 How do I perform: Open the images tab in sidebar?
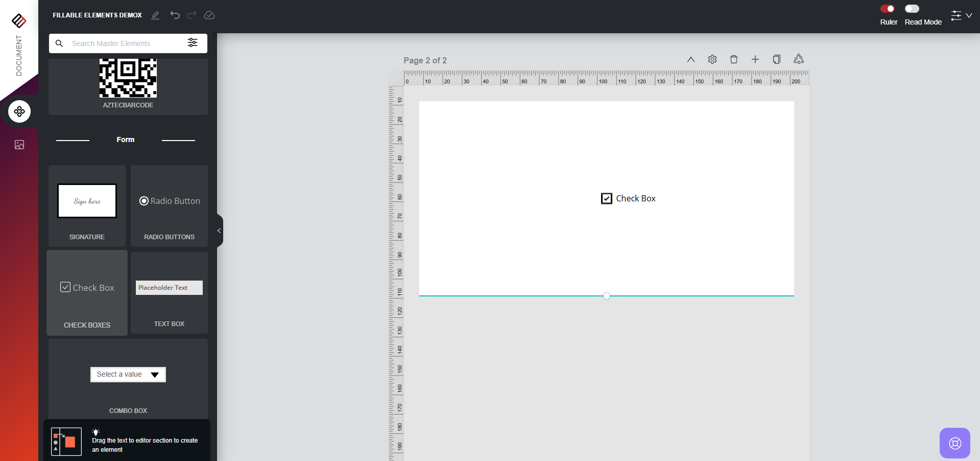coord(19,145)
